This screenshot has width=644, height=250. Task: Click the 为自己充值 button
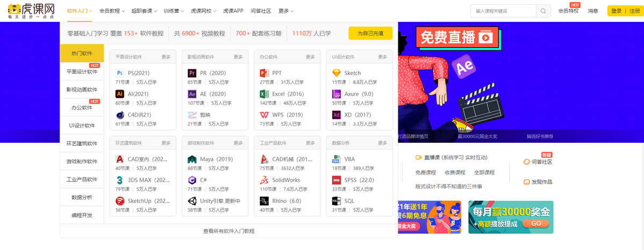point(370,33)
